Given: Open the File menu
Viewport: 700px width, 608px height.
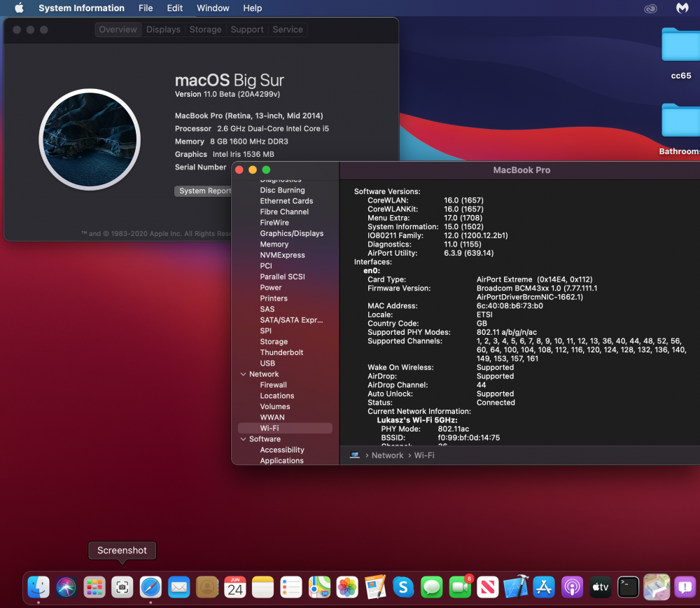Looking at the screenshot, I should pyautogui.click(x=146, y=8).
